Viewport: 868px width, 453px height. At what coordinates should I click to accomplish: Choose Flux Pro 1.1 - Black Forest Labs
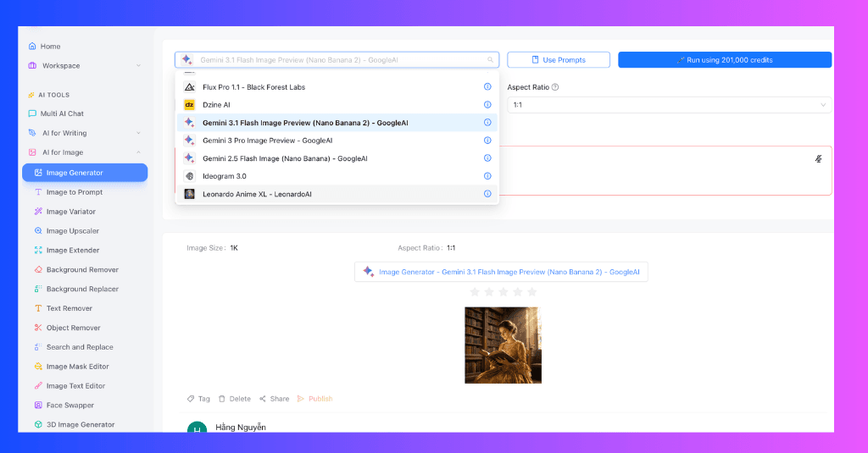point(337,87)
